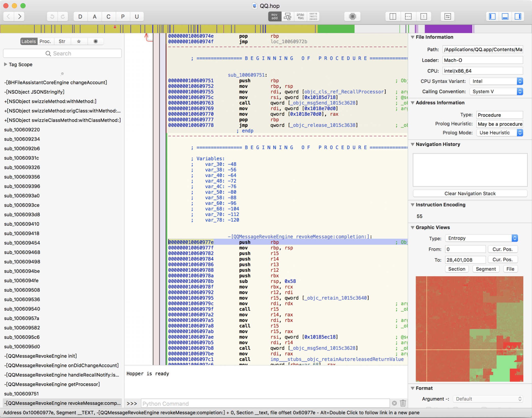Split the view vertically
The height and width of the screenshot is (418, 532).
(x=393, y=17)
